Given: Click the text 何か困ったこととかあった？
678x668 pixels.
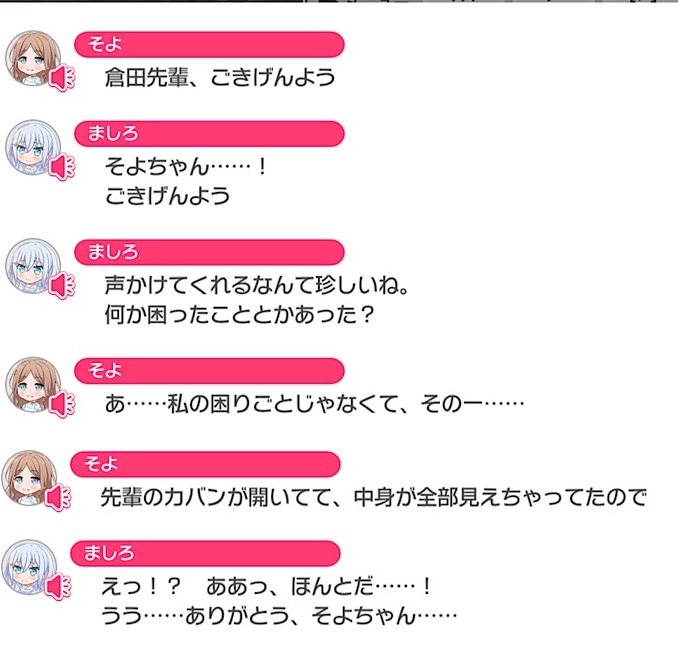Looking at the screenshot, I should (x=239, y=314).
